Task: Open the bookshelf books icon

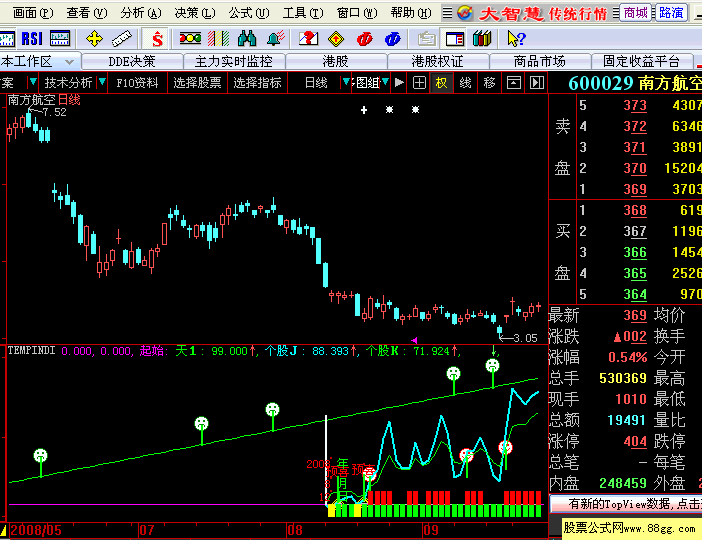Action: coord(482,39)
